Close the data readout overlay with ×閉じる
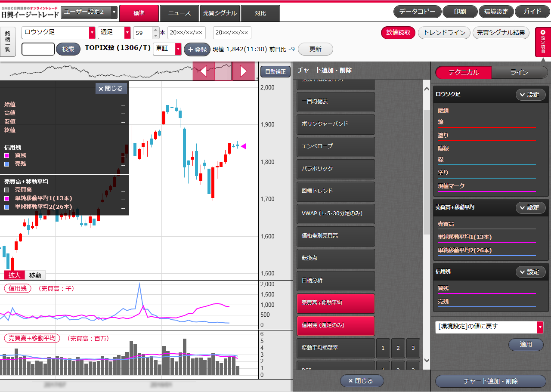Image resolution: width=551 pixels, height=392 pixels. tap(111, 89)
